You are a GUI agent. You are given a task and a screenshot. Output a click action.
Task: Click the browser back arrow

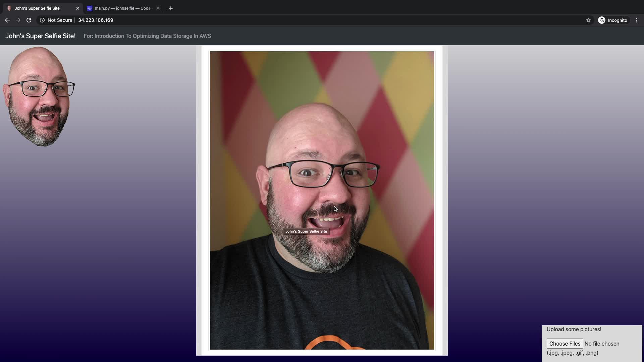(x=7, y=20)
